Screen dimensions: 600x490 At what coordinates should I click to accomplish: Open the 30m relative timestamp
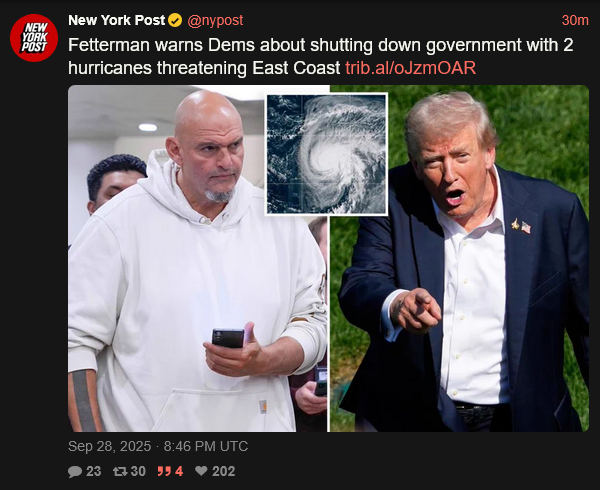click(x=575, y=20)
